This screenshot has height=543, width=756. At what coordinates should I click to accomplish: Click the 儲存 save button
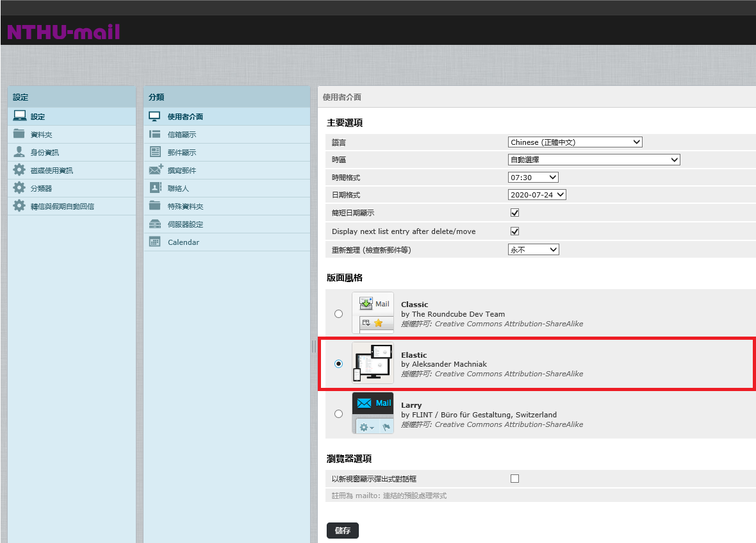point(343,531)
